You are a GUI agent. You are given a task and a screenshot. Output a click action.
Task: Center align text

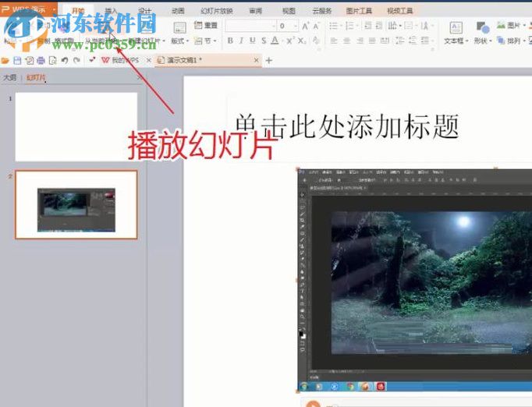coord(346,41)
